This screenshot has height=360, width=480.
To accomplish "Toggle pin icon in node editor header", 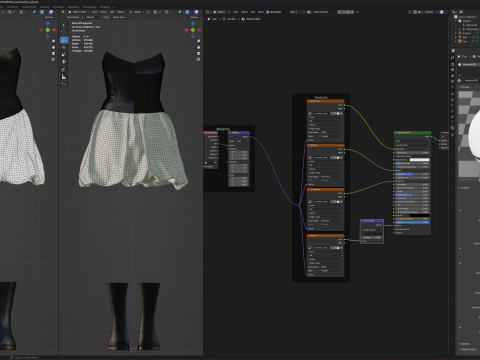I will pyautogui.click(x=358, y=12).
